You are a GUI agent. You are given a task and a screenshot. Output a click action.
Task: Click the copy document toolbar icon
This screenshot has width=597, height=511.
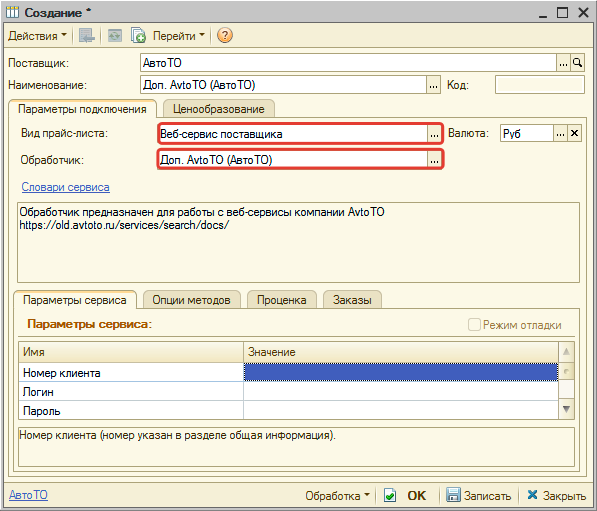(138, 35)
